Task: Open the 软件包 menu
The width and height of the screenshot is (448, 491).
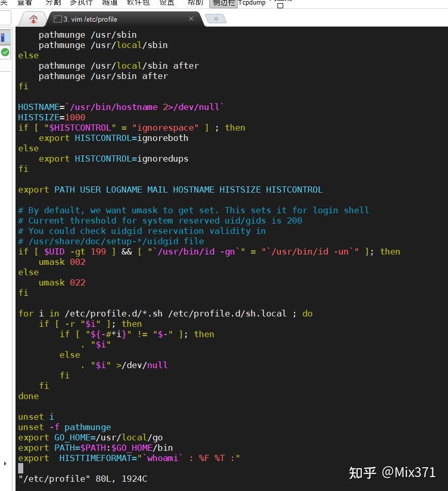Action: (x=137, y=3)
